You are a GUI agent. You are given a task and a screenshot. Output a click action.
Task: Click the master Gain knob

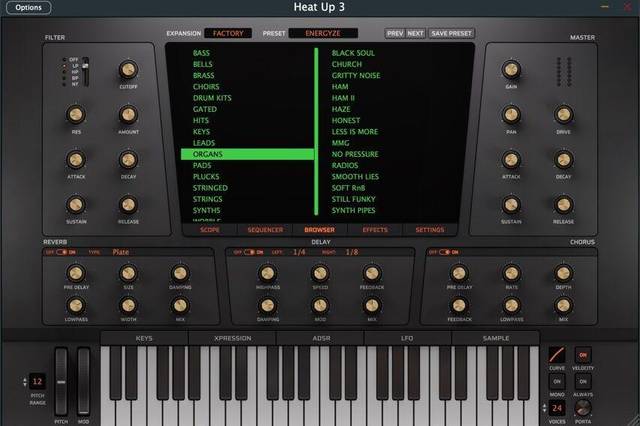(511, 70)
